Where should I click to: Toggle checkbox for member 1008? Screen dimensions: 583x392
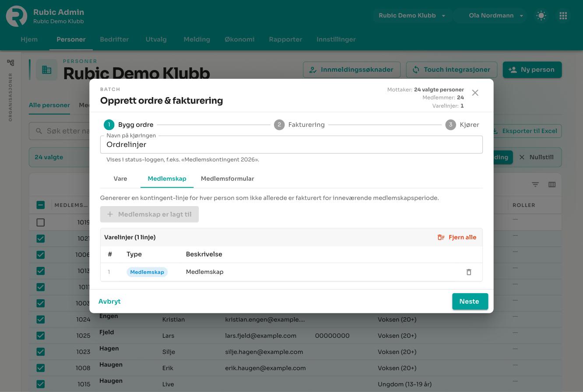(x=41, y=368)
